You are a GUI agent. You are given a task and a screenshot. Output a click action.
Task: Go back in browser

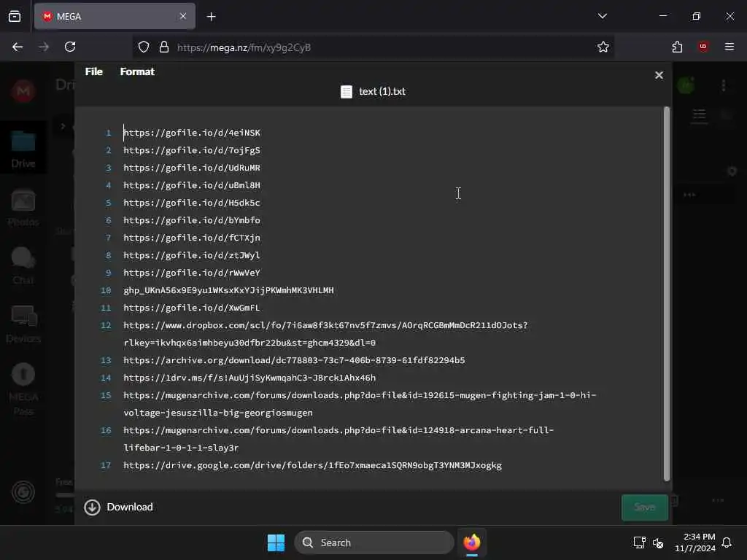[18, 47]
